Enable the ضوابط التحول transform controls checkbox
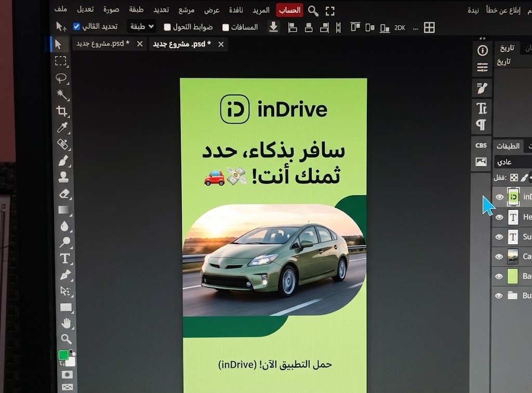This screenshot has width=532, height=393. click(x=167, y=27)
